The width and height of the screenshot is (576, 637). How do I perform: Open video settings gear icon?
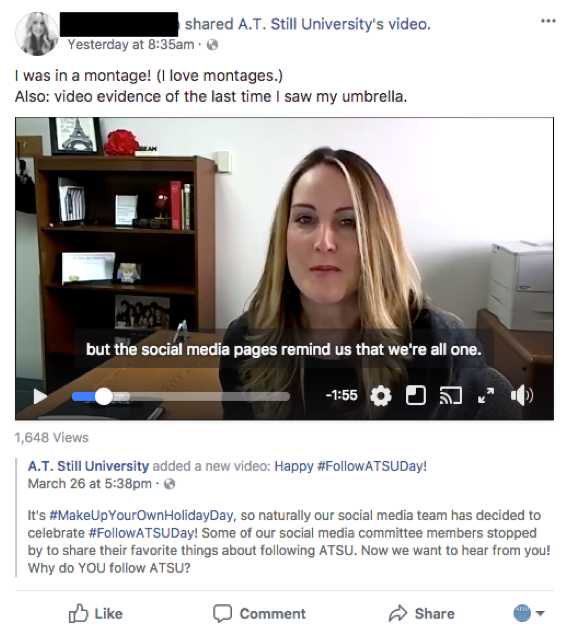point(381,396)
